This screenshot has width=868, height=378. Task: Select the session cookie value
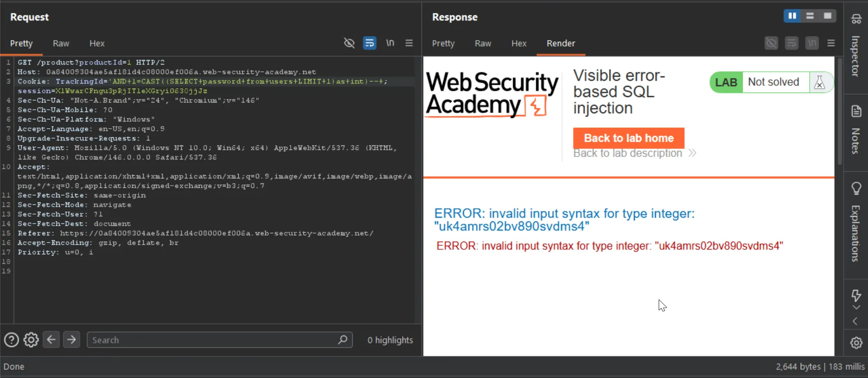click(131, 91)
